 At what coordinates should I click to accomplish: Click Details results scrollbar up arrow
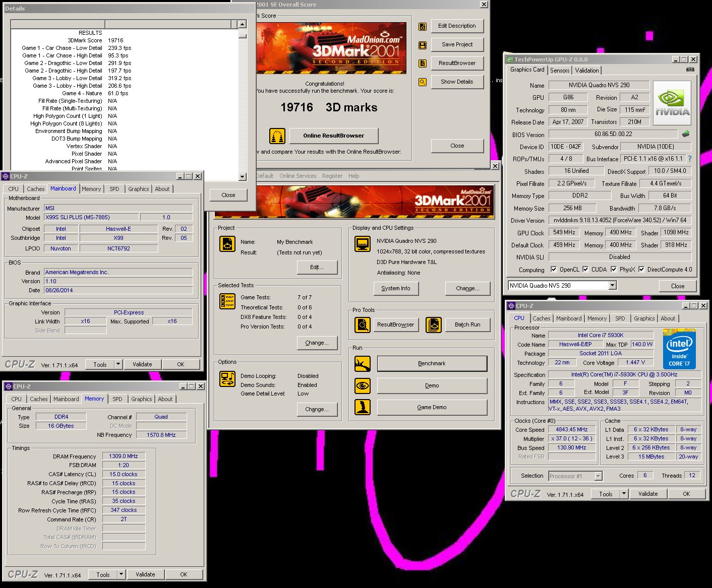243,24
